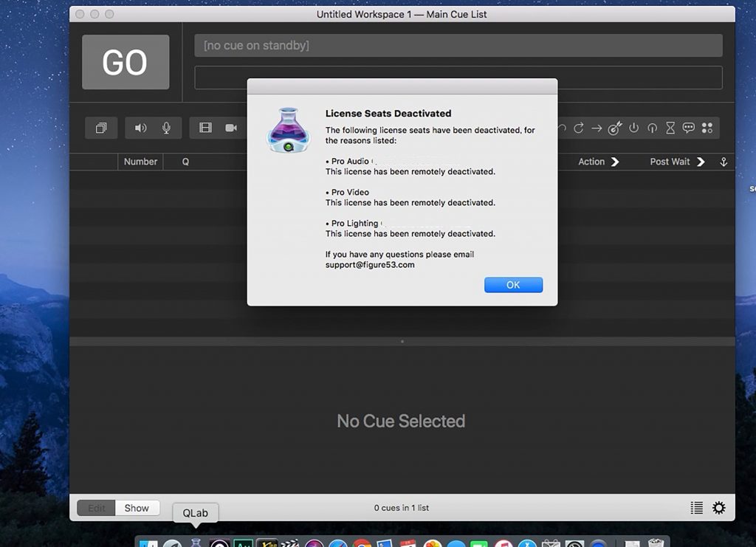Switch to Show mode
This screenshot has width=756, height=547.
tap(137, 508)
